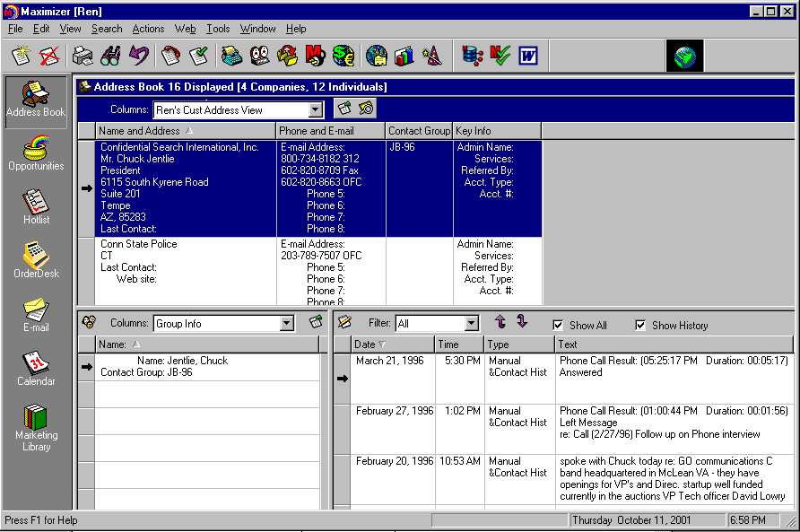Click the purple down arrow next to Filter
The width and height of the screenshot is (800, 532).
coord(521,322)
